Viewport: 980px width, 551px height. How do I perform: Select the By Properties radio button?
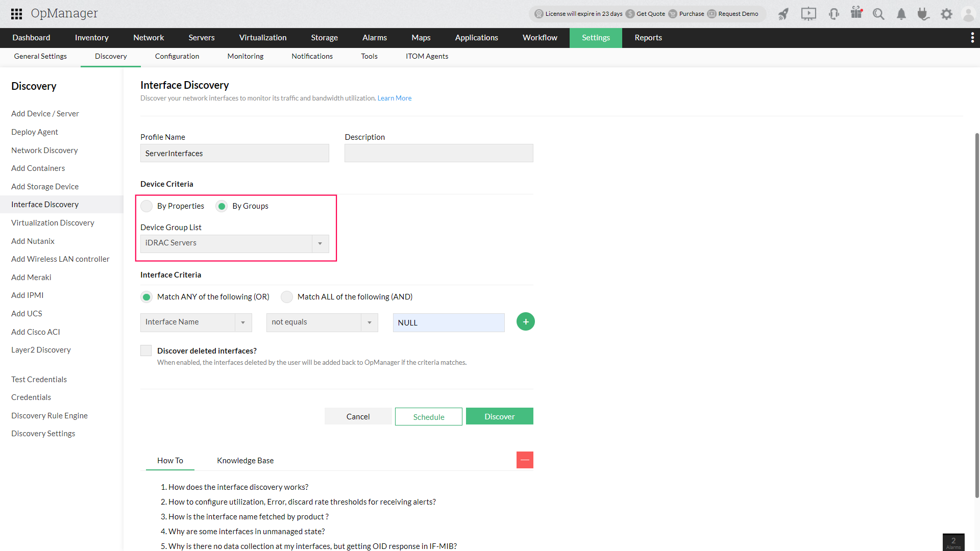pyautogui.click(x=147, y=206)
